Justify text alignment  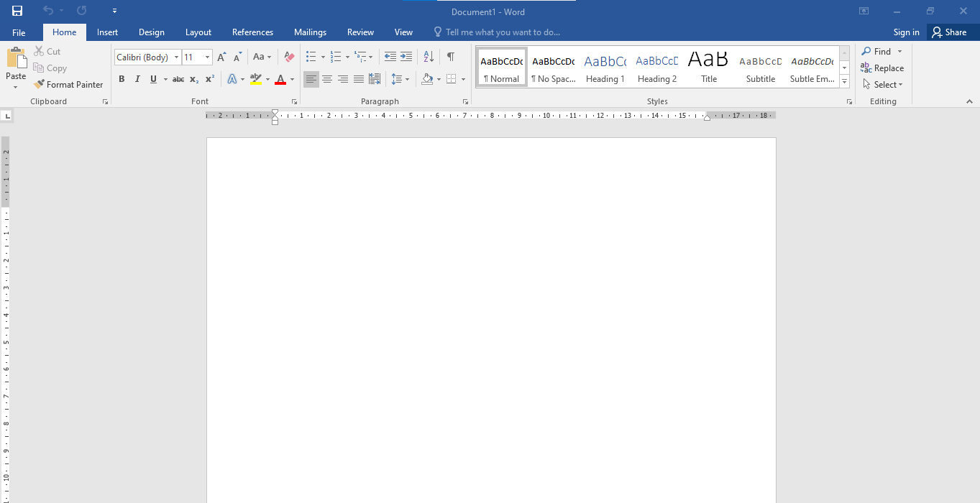coord(358,79)
